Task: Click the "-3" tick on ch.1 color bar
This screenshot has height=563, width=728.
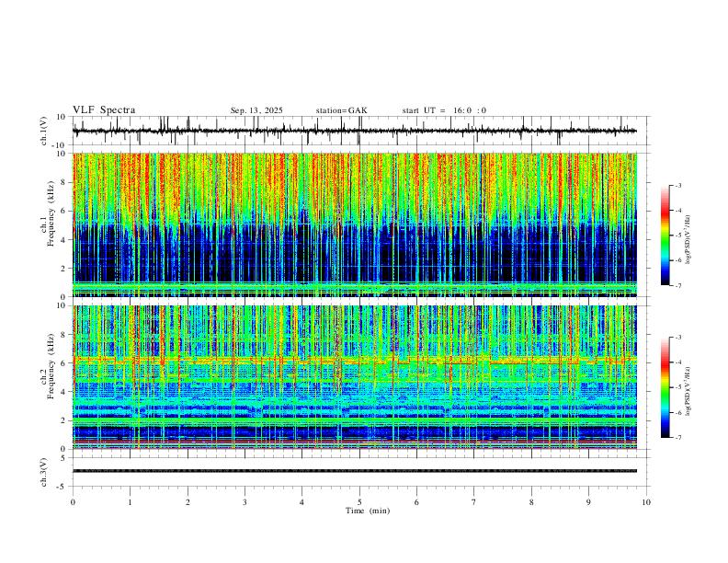Action: 678,186
